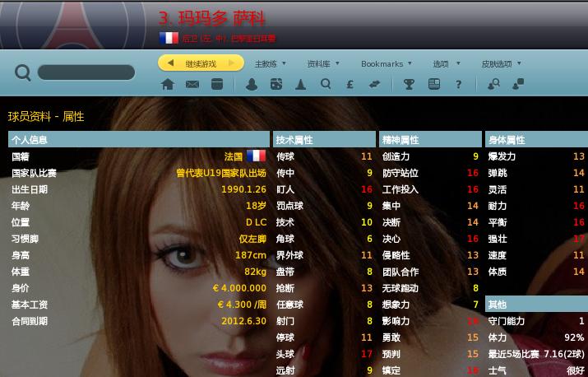This screenshot has height=377, width=588.
Task: Open the squad person-silhouette icon
Action: click(252, 84)
